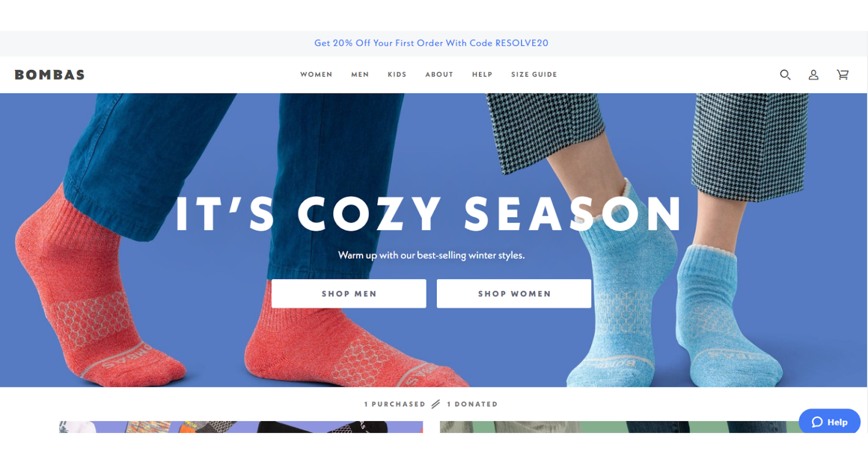Click the Bombas logo
Viewport: 868px width, 464px height.
point(50,75)
